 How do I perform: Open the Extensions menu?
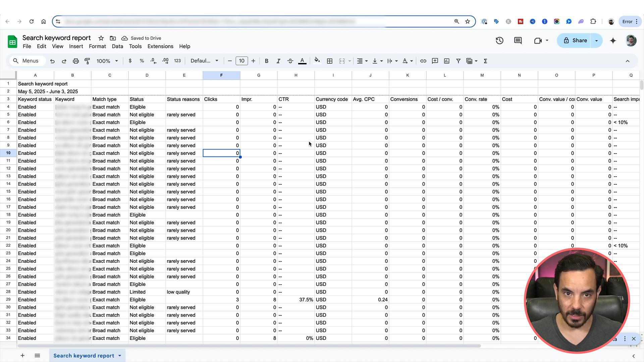click(x=160, y=46)
